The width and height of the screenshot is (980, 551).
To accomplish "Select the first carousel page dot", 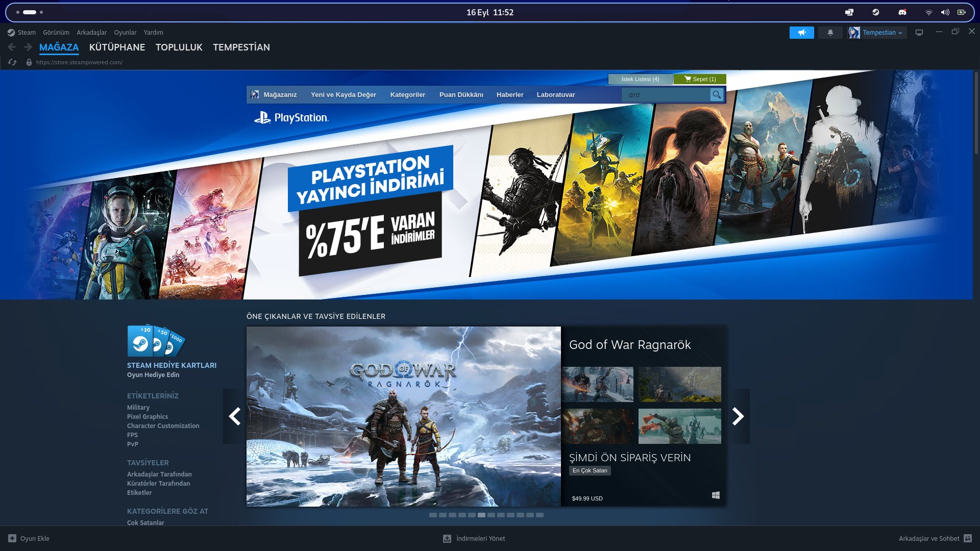I will pyautogui.click(x=433, y=515).
